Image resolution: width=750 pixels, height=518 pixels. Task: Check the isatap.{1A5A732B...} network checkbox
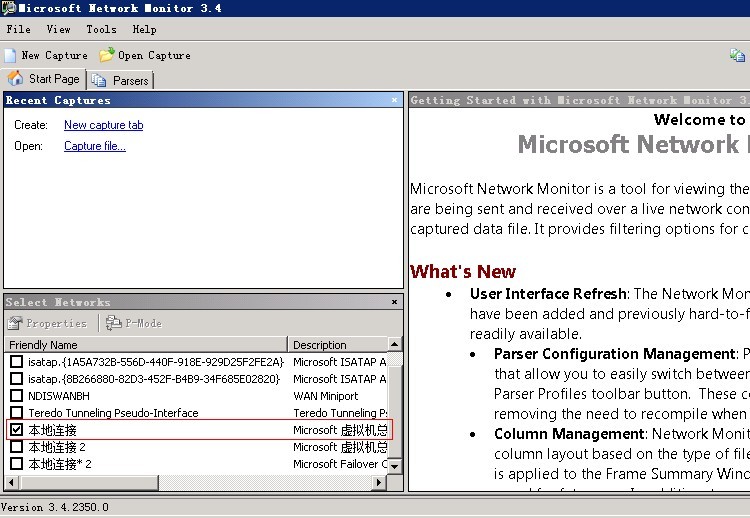[x=16, y=362]
